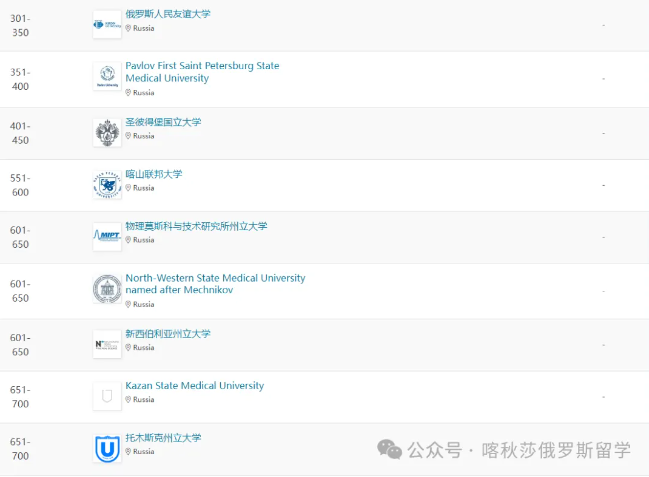Click the Pavlov University crest logo
The image size is (649, 477).
107,76
